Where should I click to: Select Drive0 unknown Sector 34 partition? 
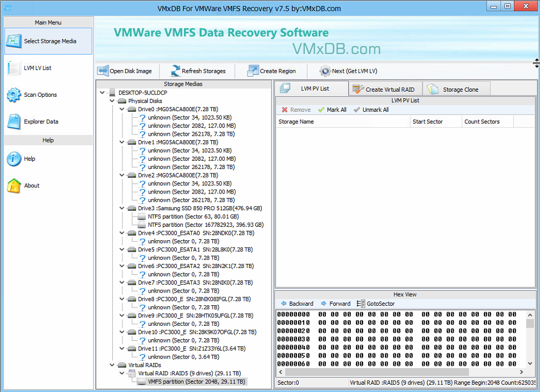coord(190,117)
